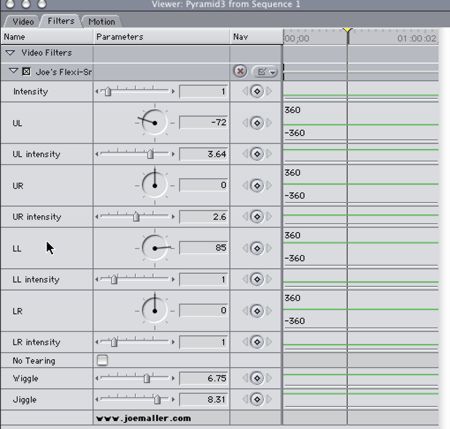Click the LL angle value field
Screen dimensions: 450x429
(x=203, y=248)
